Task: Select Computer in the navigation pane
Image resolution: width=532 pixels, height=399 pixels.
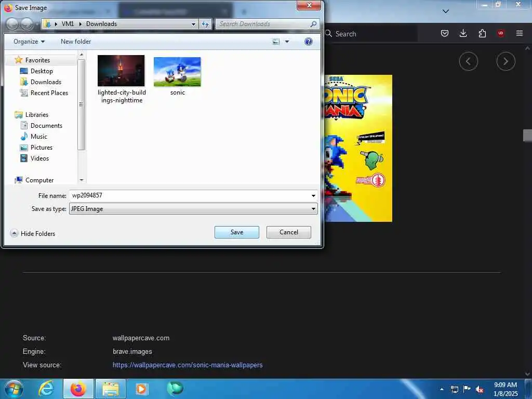Action: coord(39,180)
